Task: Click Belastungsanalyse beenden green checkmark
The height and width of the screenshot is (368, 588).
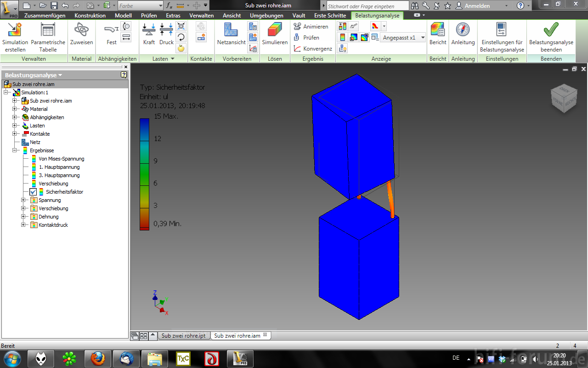Action: [x=551, y=30]
